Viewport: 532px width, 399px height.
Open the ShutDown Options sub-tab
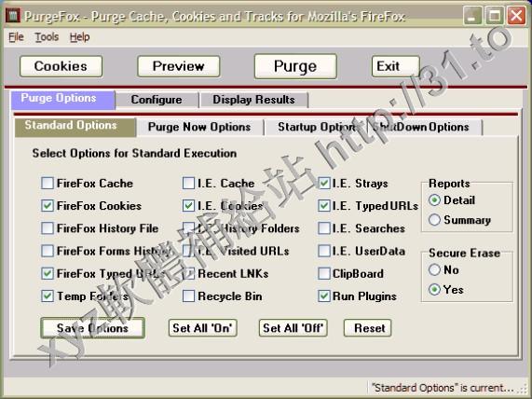425,128
